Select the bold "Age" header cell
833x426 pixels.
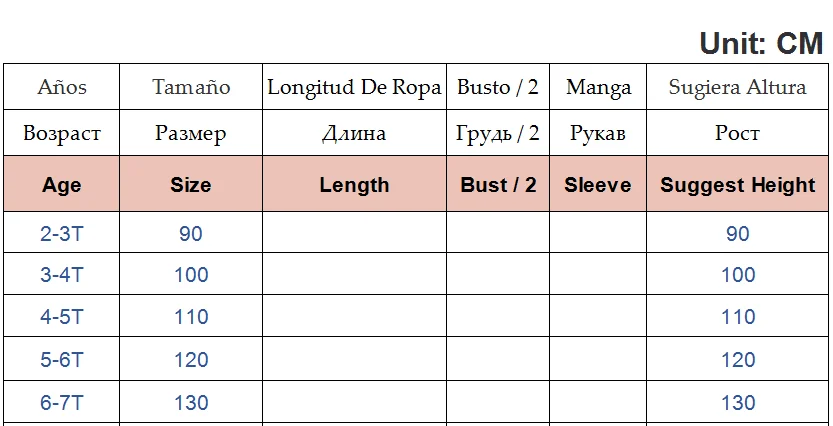tap(62, 185)
